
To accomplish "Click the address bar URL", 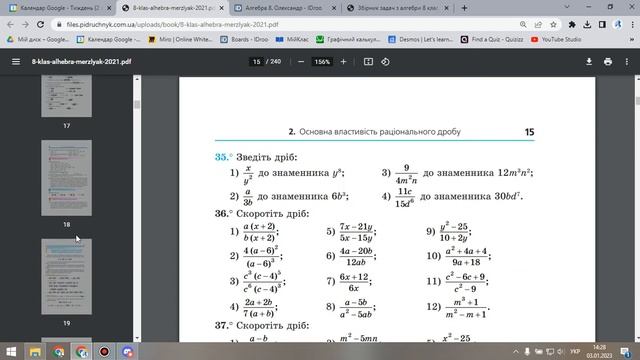I will (172, 24).
